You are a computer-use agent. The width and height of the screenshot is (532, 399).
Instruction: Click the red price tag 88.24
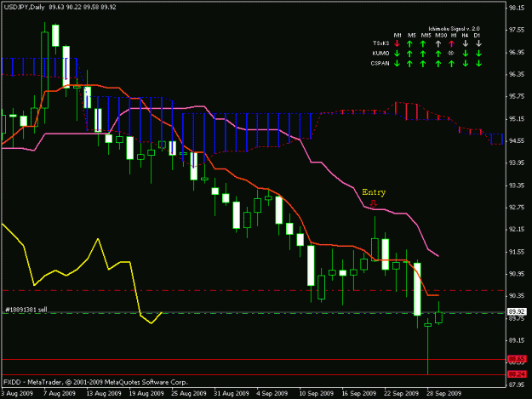(x=517, y=374)
